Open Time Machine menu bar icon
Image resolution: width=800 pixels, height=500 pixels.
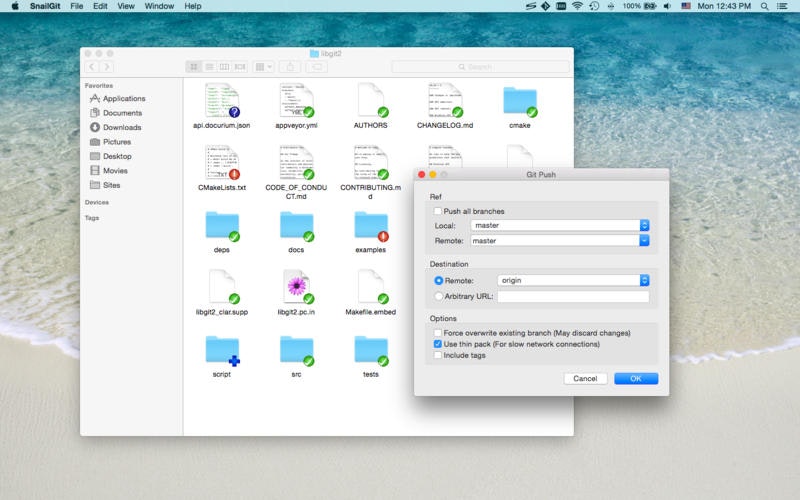594,6
